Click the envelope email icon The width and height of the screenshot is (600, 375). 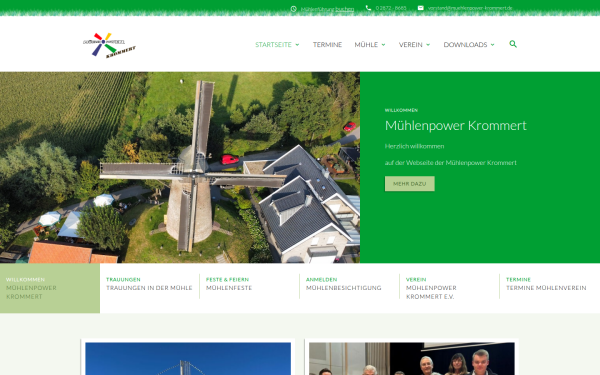pyautogui.click(x=421, y=8)
